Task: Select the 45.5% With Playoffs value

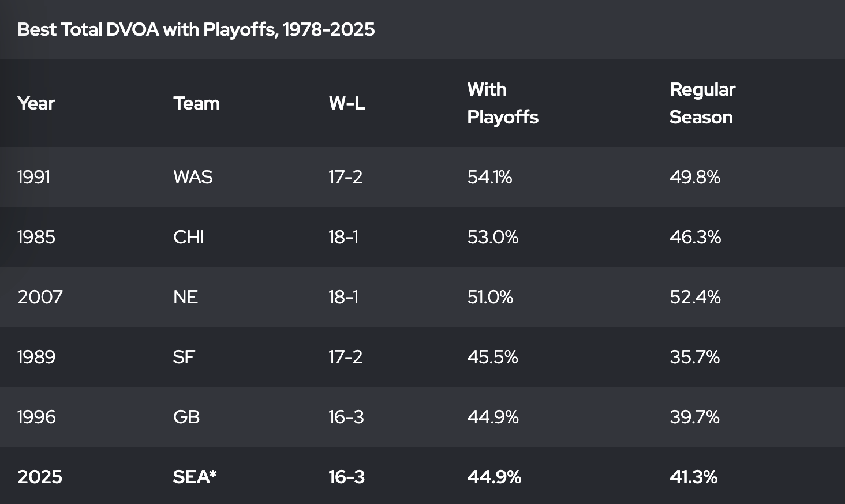Action: point(492,357)
